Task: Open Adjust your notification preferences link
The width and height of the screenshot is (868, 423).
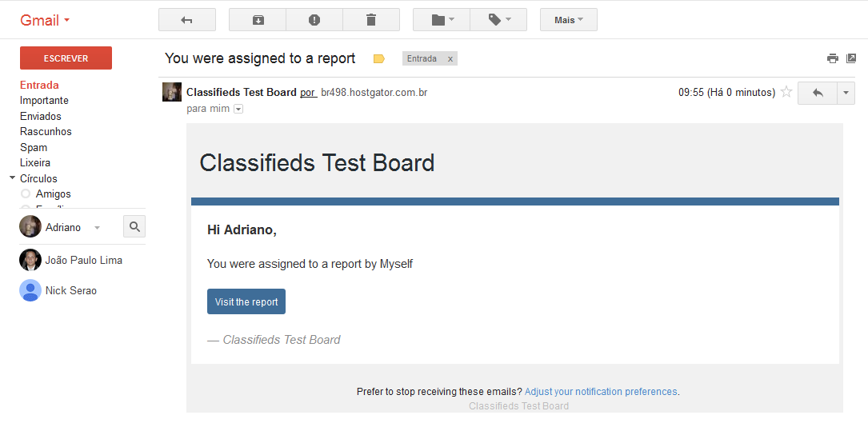Action: (x=601, y=392)
